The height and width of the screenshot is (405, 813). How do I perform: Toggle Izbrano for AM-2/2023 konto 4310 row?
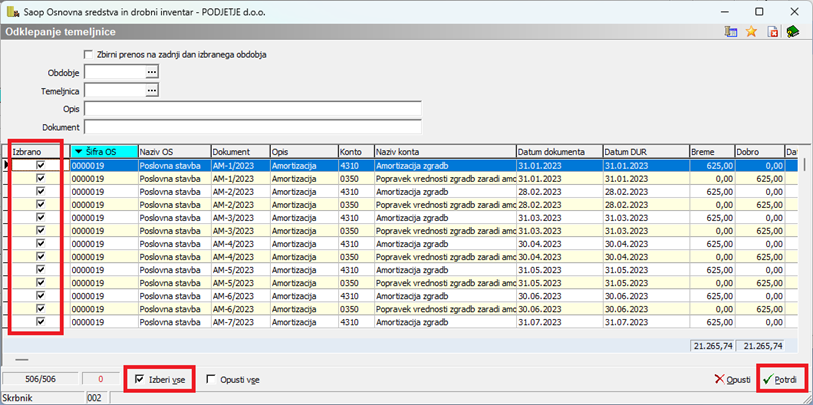point(40,191)
